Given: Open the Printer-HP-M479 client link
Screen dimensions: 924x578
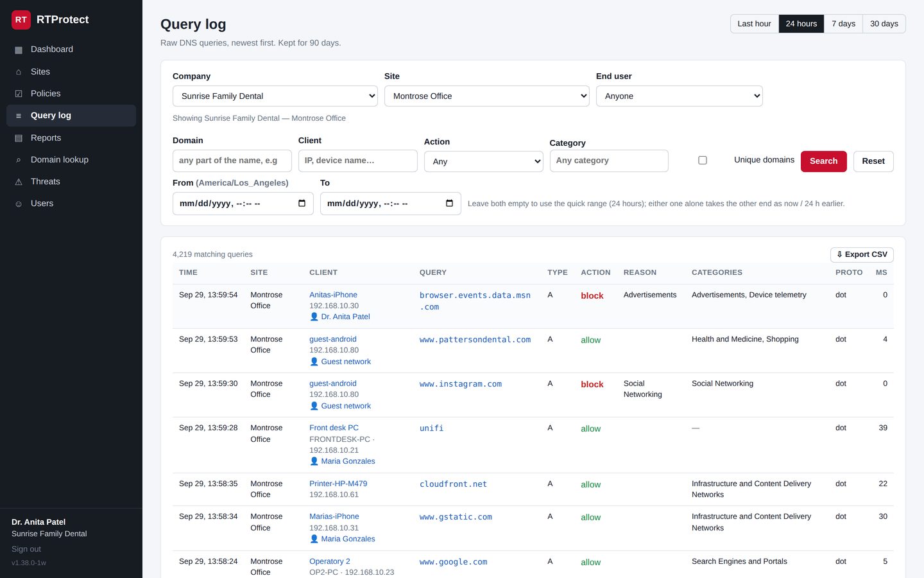Looking at the screenshot, I should (x=338, y=484).
